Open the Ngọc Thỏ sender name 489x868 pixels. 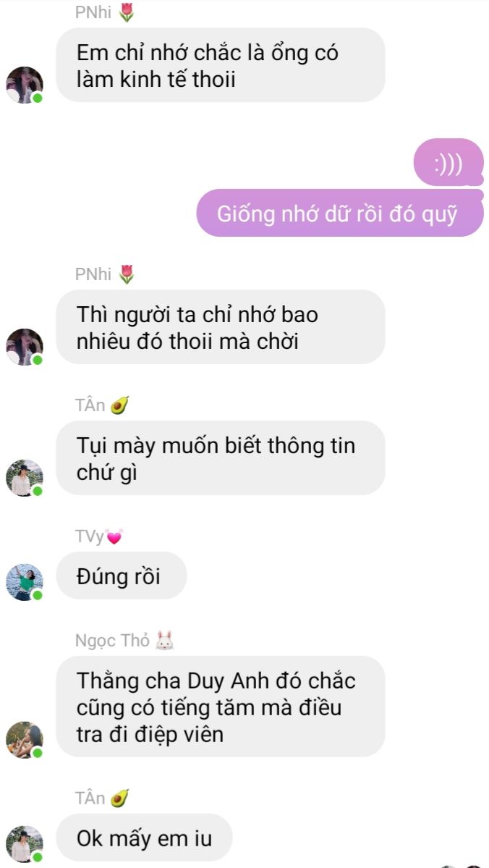(113, 641)
